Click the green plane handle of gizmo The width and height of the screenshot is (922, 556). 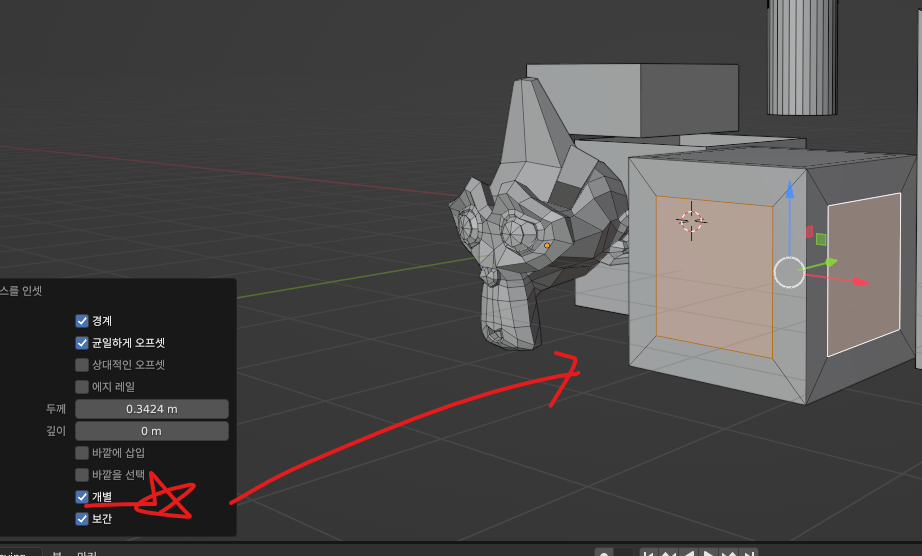pyautogui.click(x=821, y=239)
